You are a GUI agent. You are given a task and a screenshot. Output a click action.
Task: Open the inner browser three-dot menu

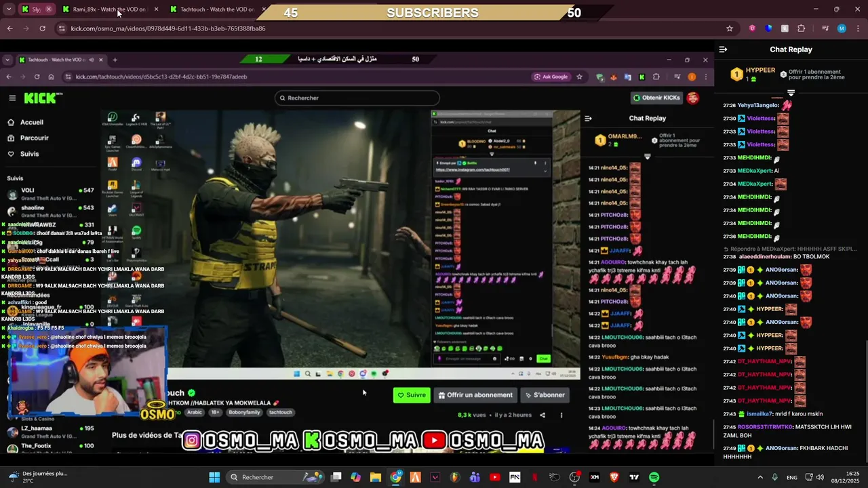(x=706, y=77)
